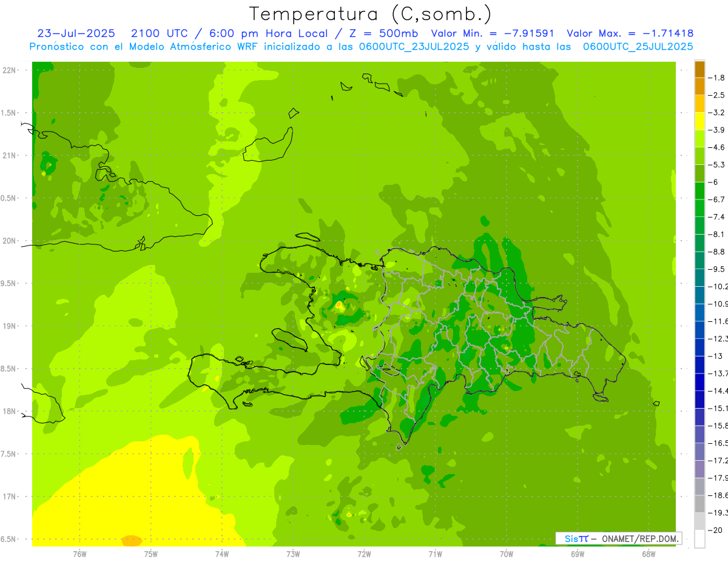Click the "2100 UTC" time text

pos(159,33)
